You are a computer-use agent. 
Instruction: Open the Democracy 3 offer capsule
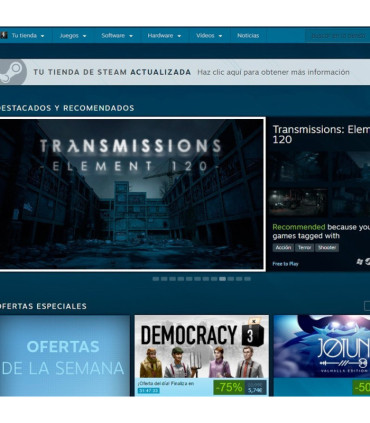click(x=202, y=355)
